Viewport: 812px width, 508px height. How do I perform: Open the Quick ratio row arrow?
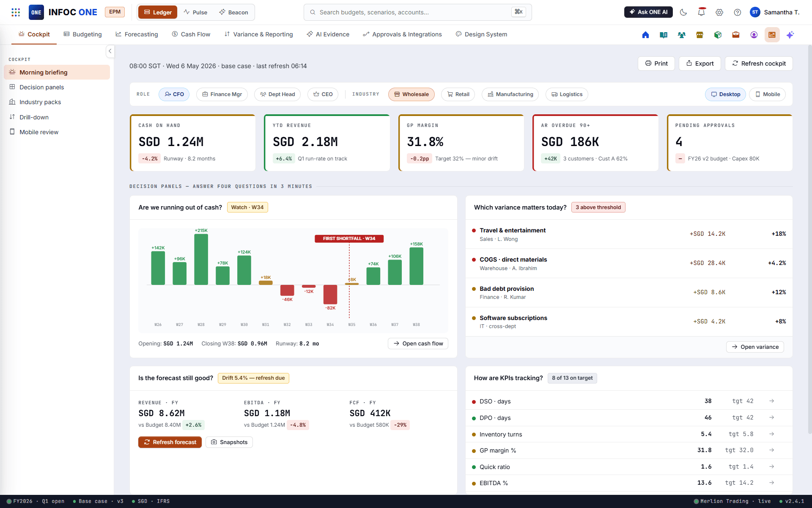click(x=771, y=467)
